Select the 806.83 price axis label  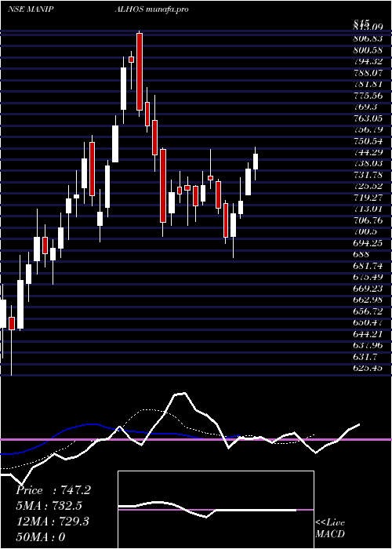pos(368,38)
